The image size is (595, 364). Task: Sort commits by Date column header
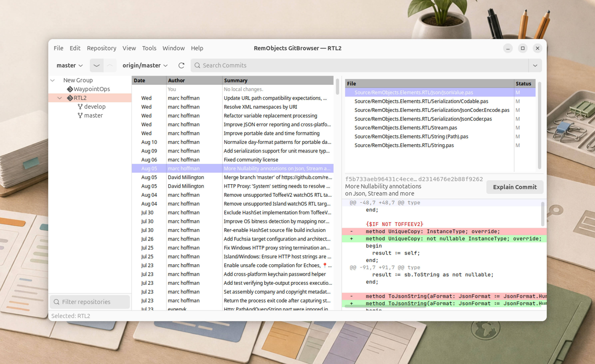[x=149, y=80]
